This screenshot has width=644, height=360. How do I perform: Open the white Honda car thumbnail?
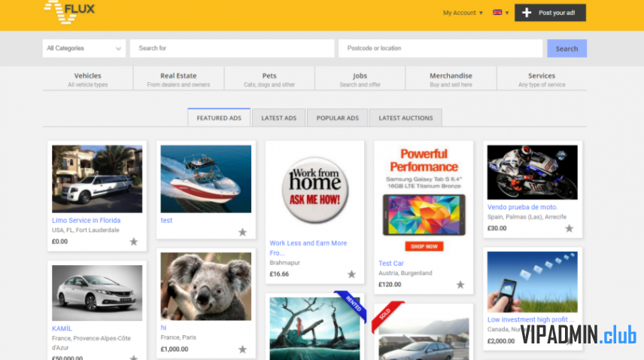tap(97, 293)
